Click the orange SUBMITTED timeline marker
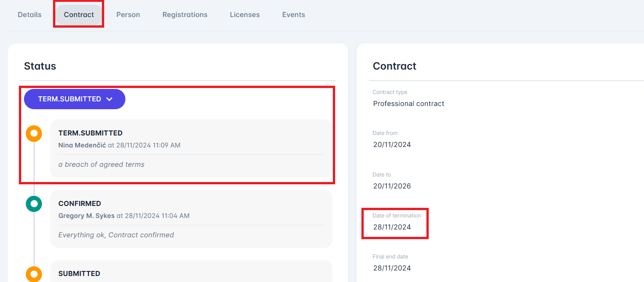 click(x=34, y=274)
